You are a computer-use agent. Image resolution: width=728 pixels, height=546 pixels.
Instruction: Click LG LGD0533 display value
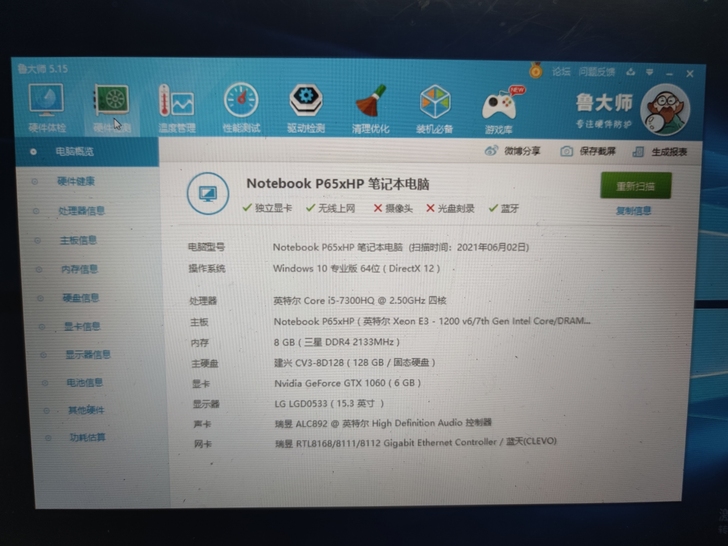329,403
